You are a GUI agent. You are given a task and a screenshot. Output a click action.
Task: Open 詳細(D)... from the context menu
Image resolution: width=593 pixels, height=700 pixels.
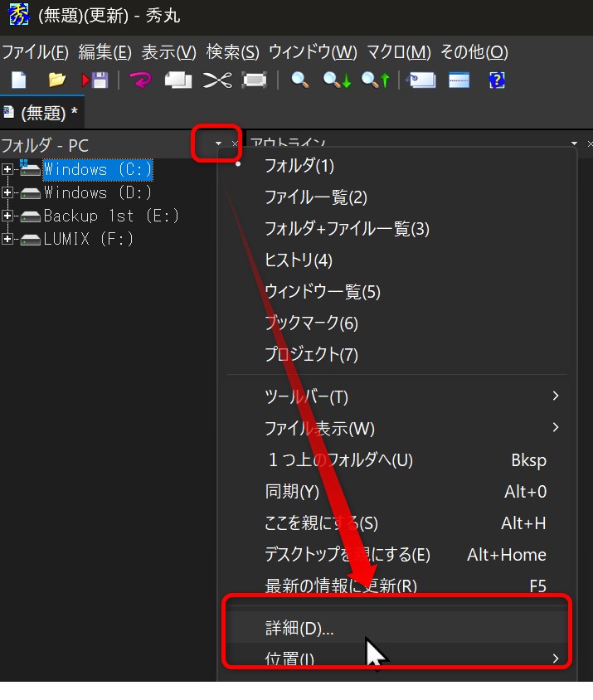[x=299, y=629]
